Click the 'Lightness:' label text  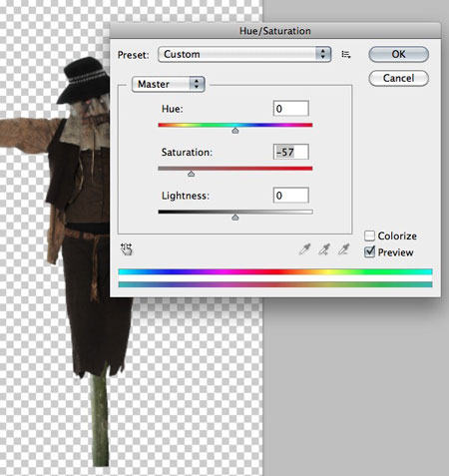(186, 196)
